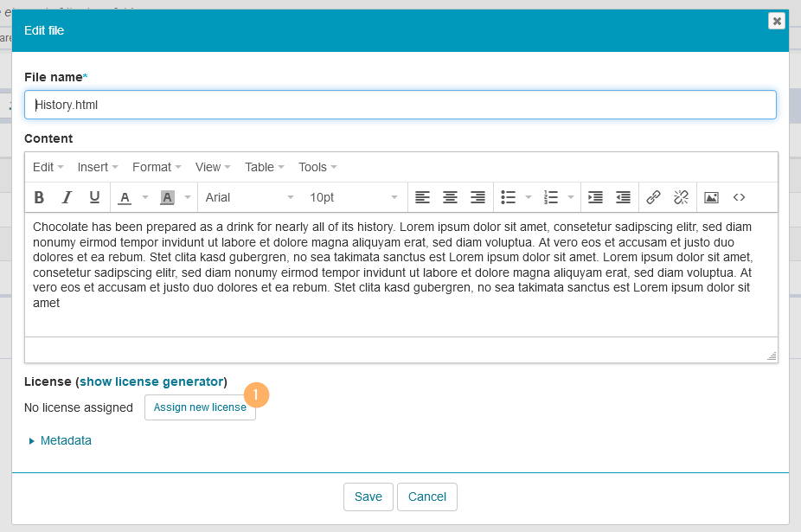The image size is (801, 532).
Task: Open source code view
Action: pos(739,197)
